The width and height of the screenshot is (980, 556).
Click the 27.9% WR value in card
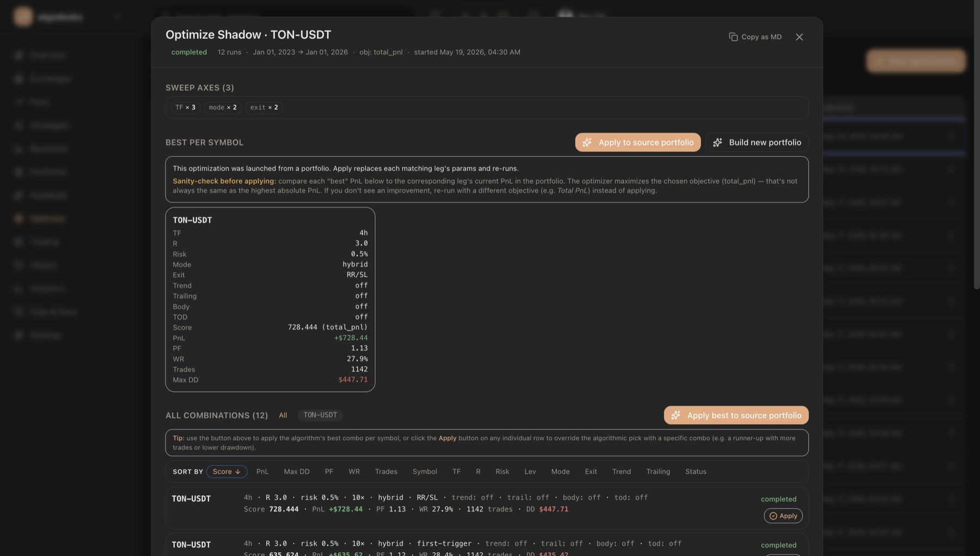point(357,359)
